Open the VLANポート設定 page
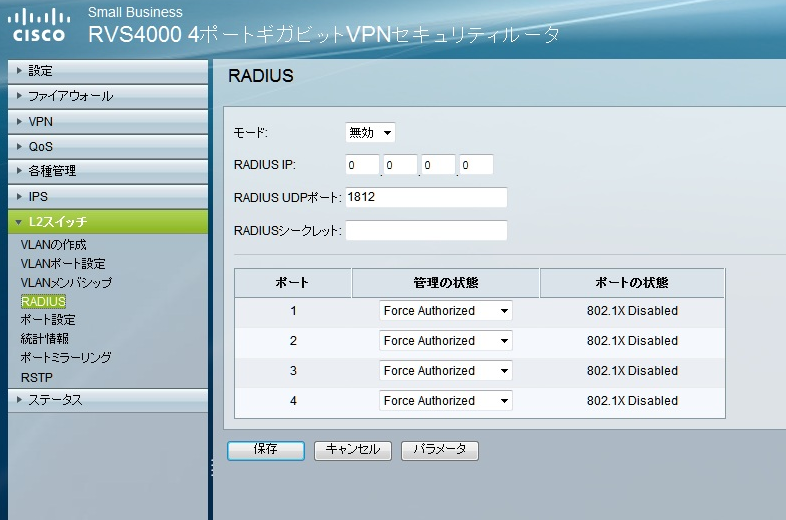786x520 pixels. click(63, 264)
